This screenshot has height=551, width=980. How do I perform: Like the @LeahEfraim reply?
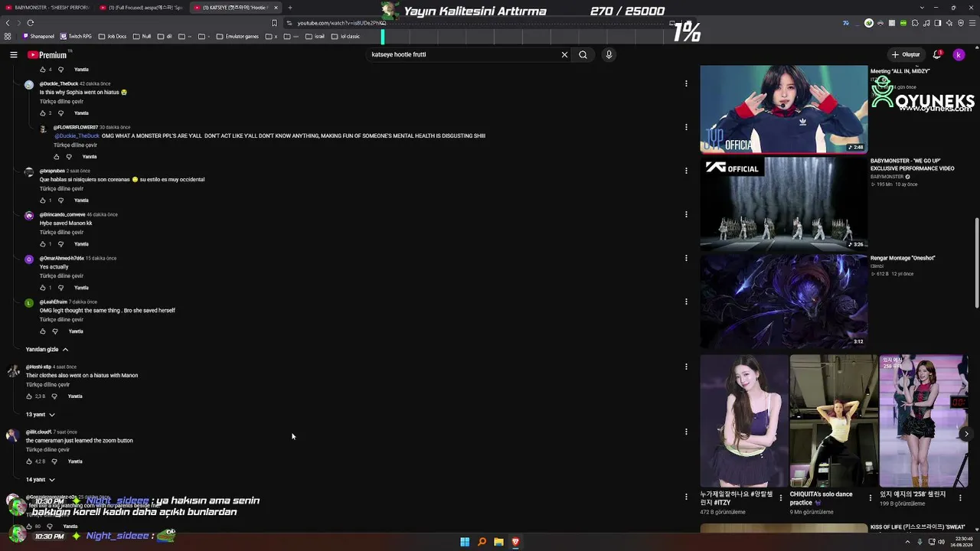[43, 331]
